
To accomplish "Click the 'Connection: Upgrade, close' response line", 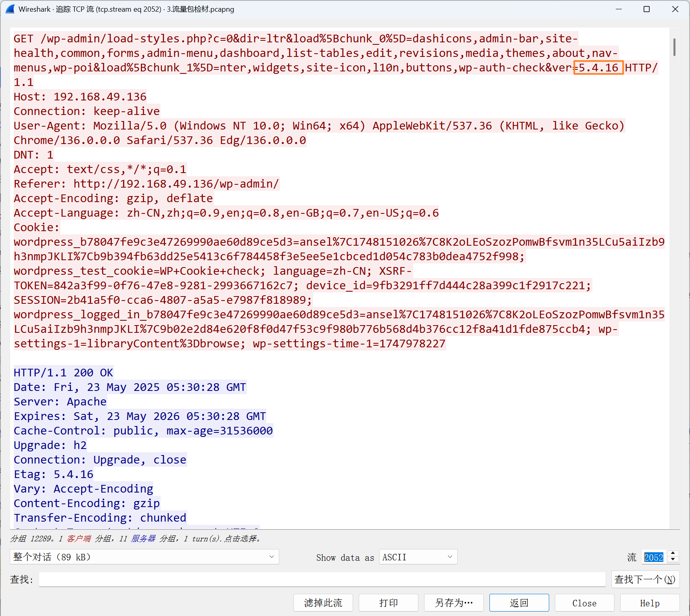I will coord(100,460).
